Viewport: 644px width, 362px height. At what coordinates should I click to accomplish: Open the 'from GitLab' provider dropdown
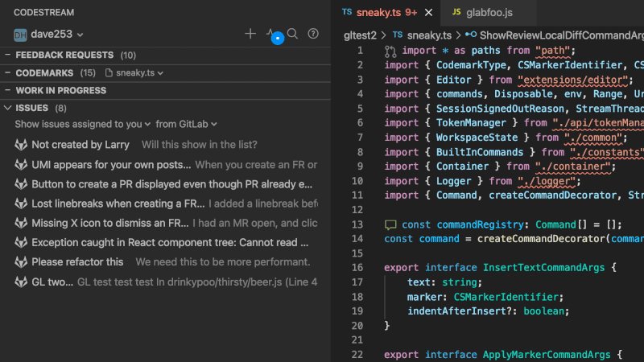[186, 124]
